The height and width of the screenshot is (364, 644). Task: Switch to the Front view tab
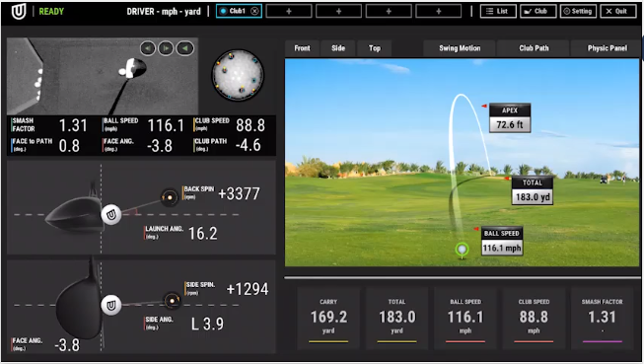(x=303, y=48)
